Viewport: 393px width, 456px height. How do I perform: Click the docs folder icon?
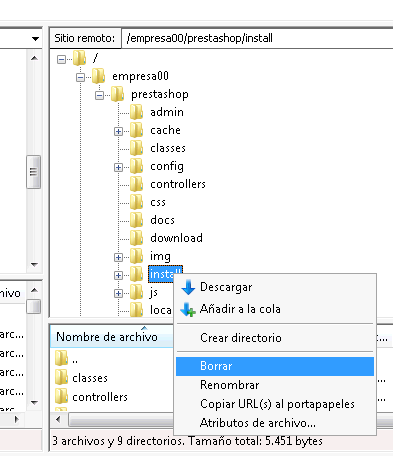(136, 220)
